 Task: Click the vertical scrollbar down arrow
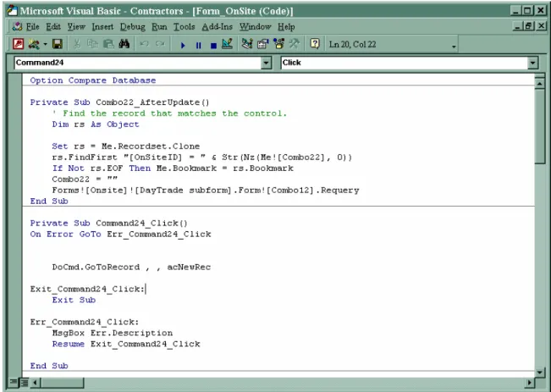click(x=539, y=372)
